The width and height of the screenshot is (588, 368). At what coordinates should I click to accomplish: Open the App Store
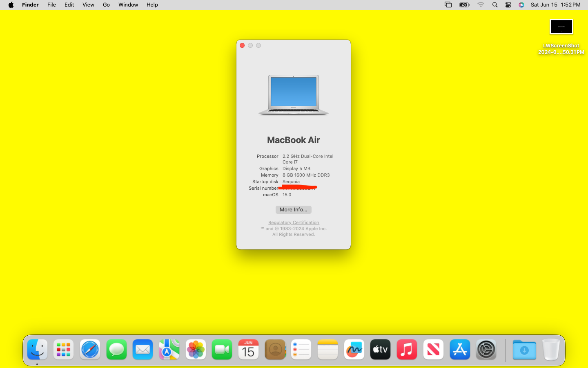pos(460,350)
